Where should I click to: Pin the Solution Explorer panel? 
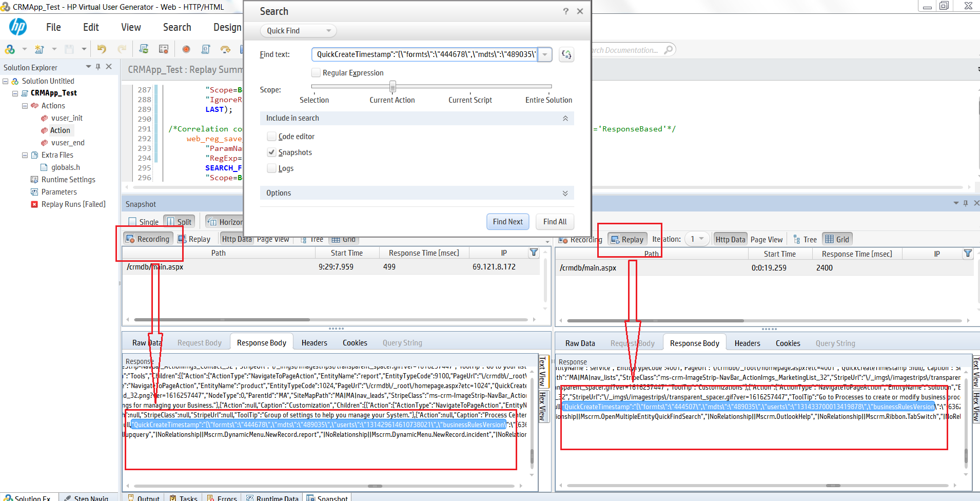98,67
